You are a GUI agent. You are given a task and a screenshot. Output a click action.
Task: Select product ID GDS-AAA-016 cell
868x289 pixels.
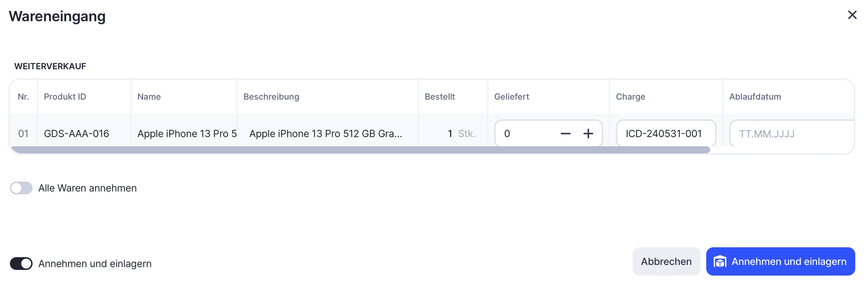tap(76, 134)
